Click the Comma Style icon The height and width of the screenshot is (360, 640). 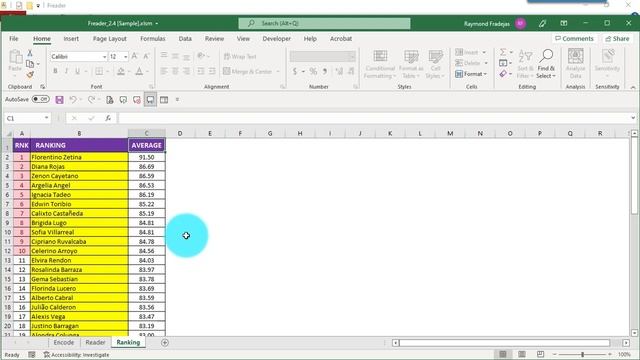pyautogui.click(x=325, y=71)
